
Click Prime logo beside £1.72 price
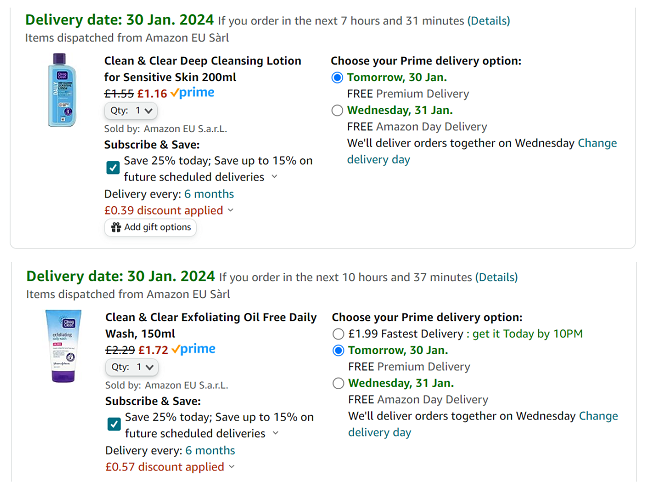coord(193,350)
